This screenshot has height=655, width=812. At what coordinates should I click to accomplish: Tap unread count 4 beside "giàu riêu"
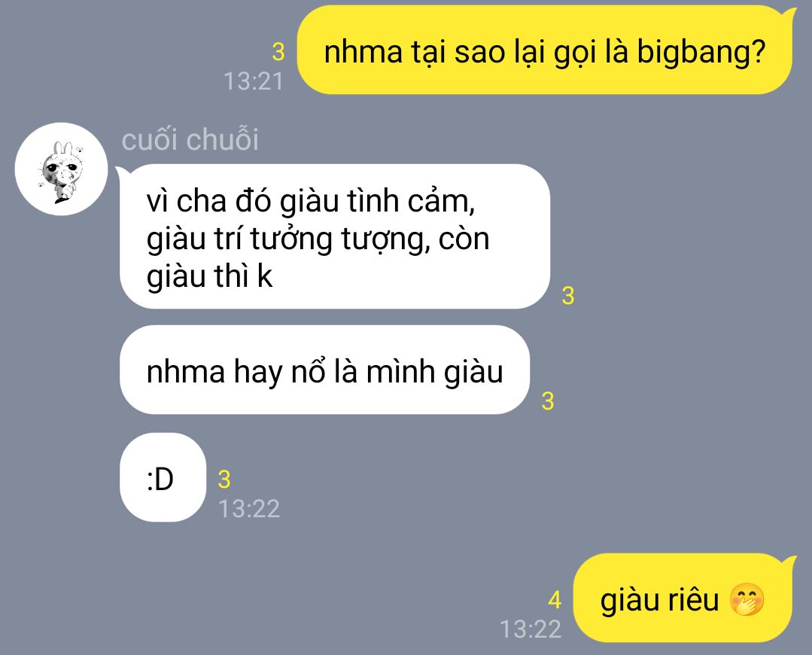(555, 600)
